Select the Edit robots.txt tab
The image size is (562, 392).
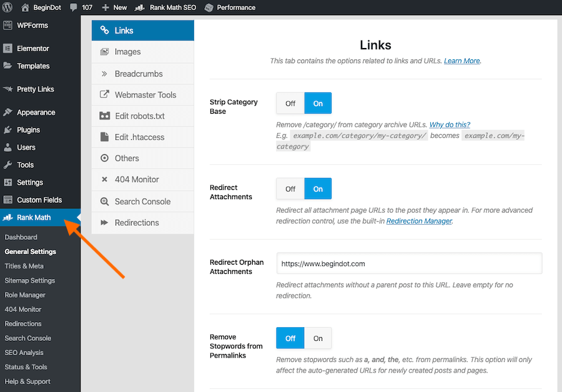pos(142,115)
